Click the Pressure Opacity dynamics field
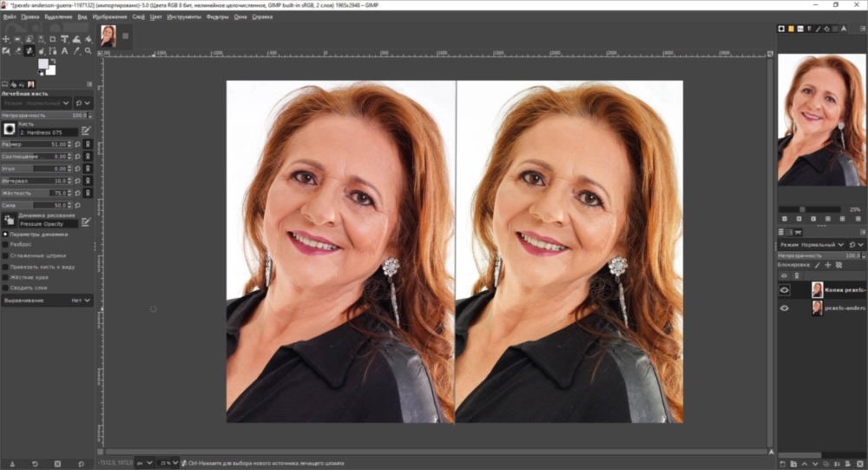Viewport: 868px width, 470px height. pos(49,224)
